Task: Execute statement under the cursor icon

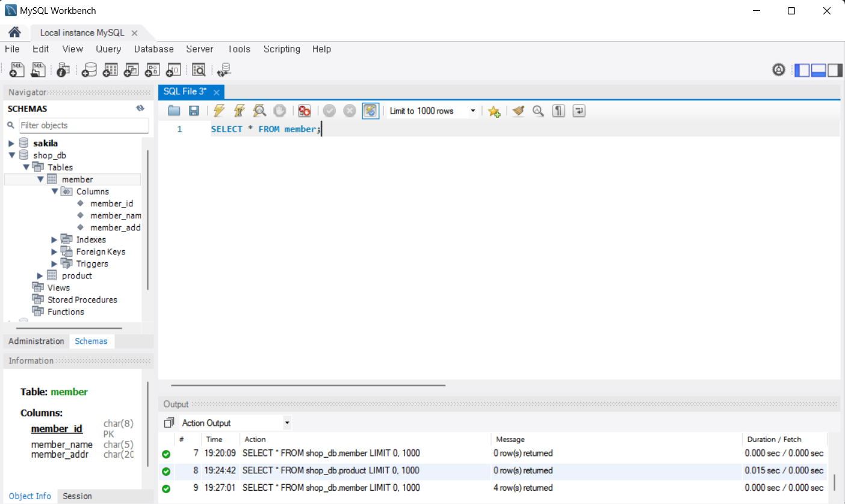Action: pos(239,111)
